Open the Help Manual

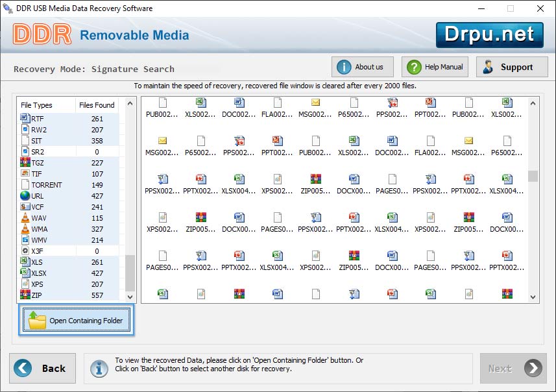[435, 67]
